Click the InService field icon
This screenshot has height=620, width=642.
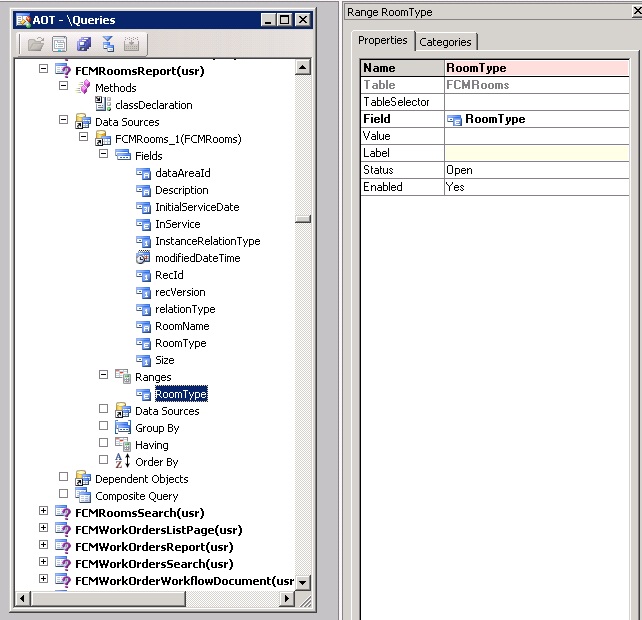click(143, 224)
